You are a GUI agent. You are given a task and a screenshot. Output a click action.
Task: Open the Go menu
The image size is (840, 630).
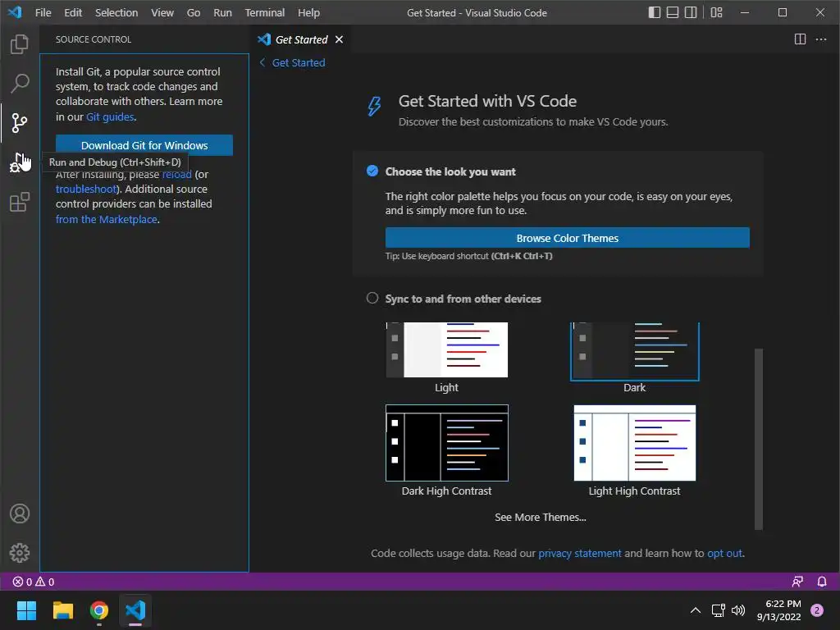(x=194, y=12)
